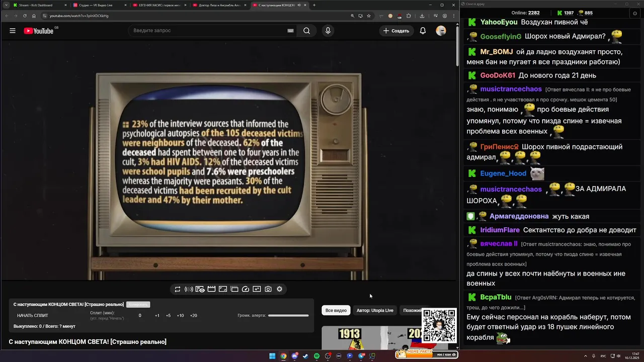This screenshot has width=644, height=362.
Task: Click the broadcast signal icon in player toolbar
Action: click(189, 289)
